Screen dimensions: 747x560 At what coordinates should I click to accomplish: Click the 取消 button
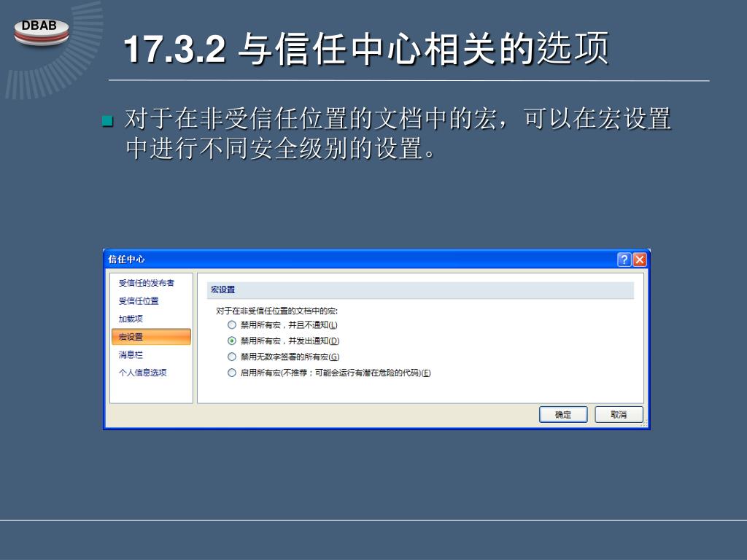pyautogui.click(x=619, y=414)
